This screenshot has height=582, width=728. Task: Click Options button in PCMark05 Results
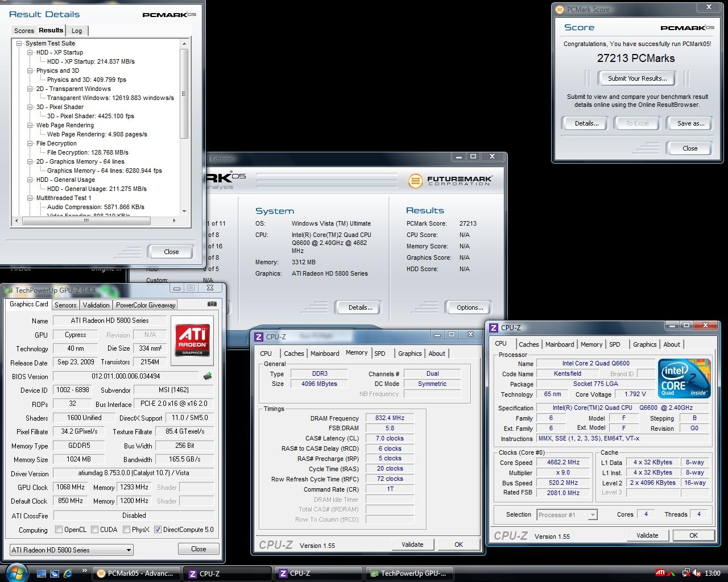tap(470, 307)
